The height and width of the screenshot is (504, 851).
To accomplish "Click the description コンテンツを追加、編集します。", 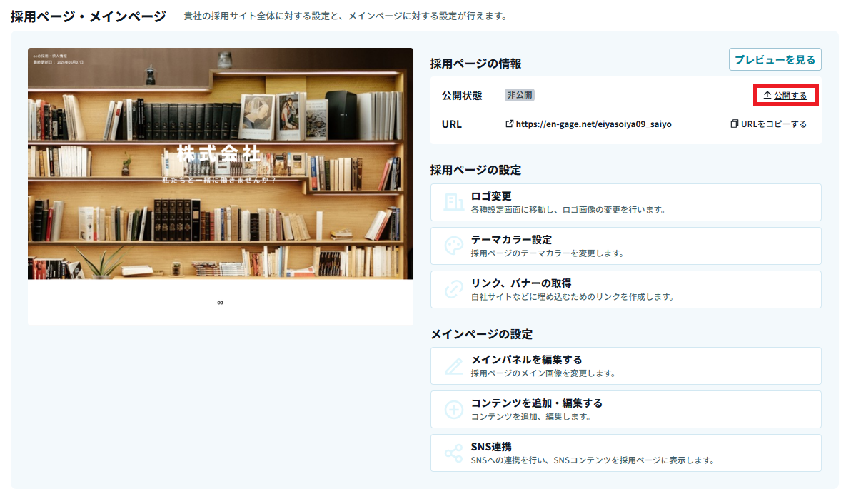I will point(530,417).
